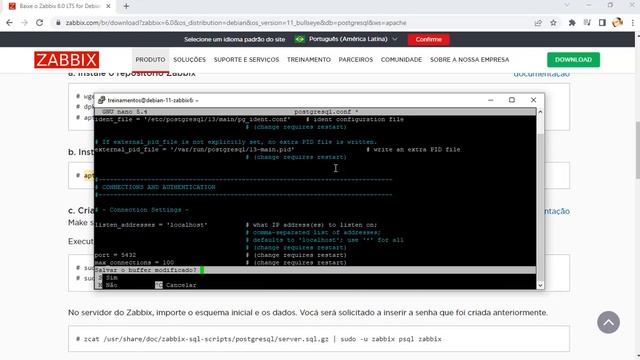Open SOBRE A NOSSA EMPRESA menu

(x=469, y=60)
